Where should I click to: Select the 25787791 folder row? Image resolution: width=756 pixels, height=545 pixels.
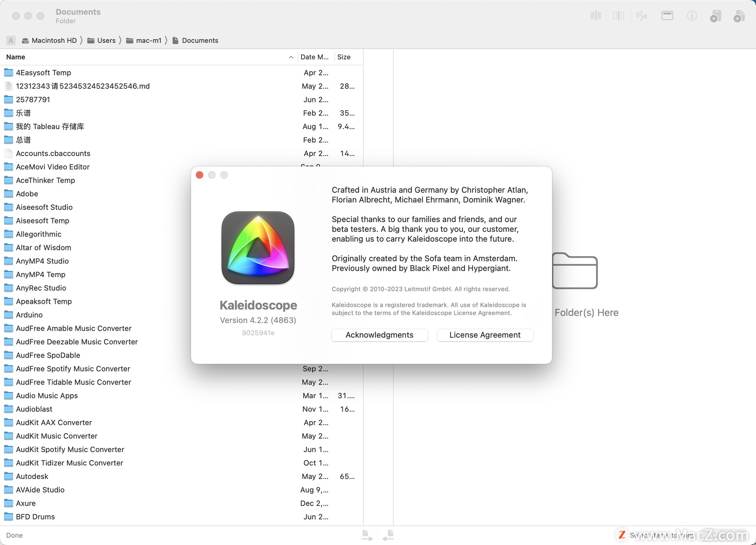pos(182,100)
